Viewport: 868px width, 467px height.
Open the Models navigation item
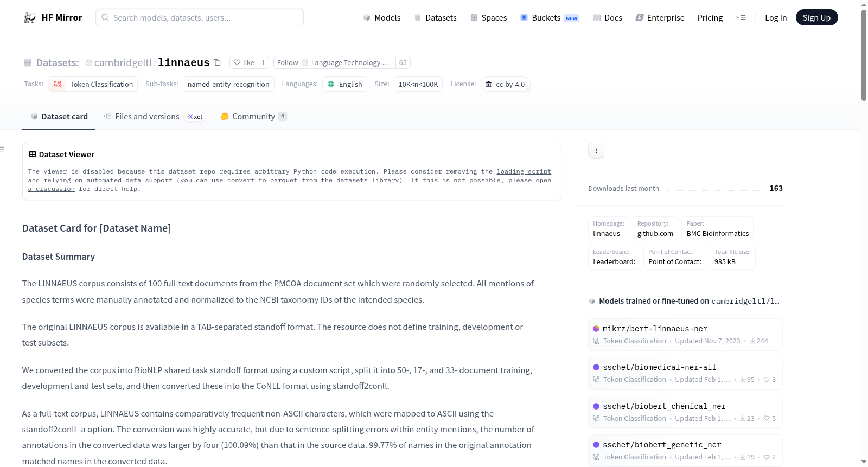tap(382, 18)
